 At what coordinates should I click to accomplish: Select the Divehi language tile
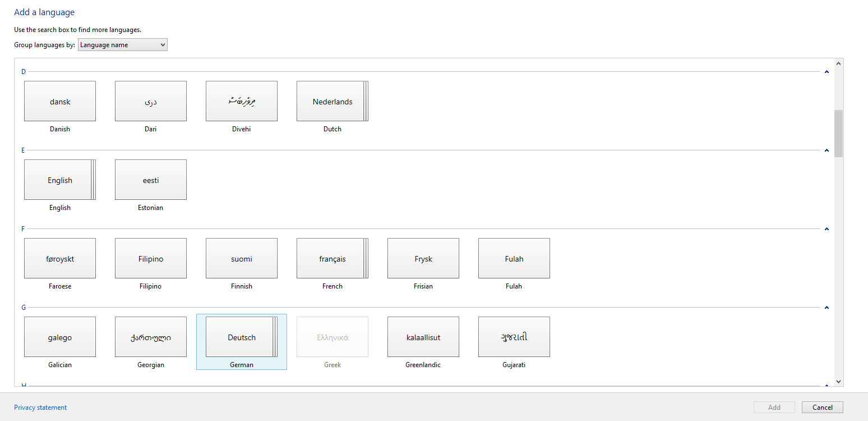pyautogui.click(x=241, y=101)
